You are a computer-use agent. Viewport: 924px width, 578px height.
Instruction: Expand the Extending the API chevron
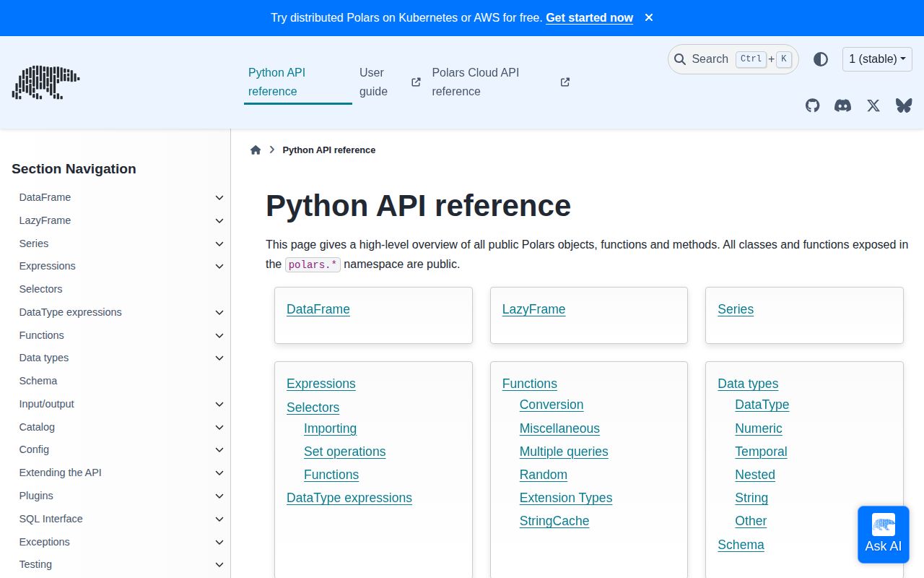pyautogui.click(x=219, y=473)
